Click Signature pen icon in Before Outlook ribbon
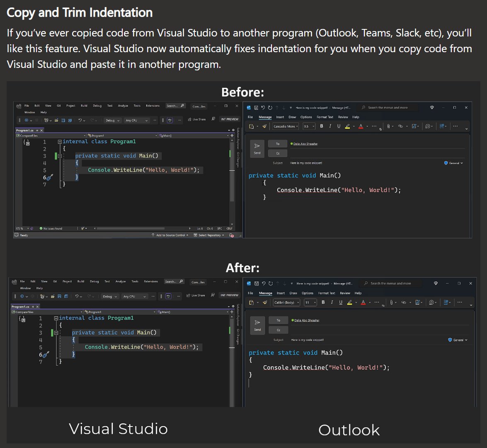Screen dimensions: 487x448 click(x=414, y=126)
